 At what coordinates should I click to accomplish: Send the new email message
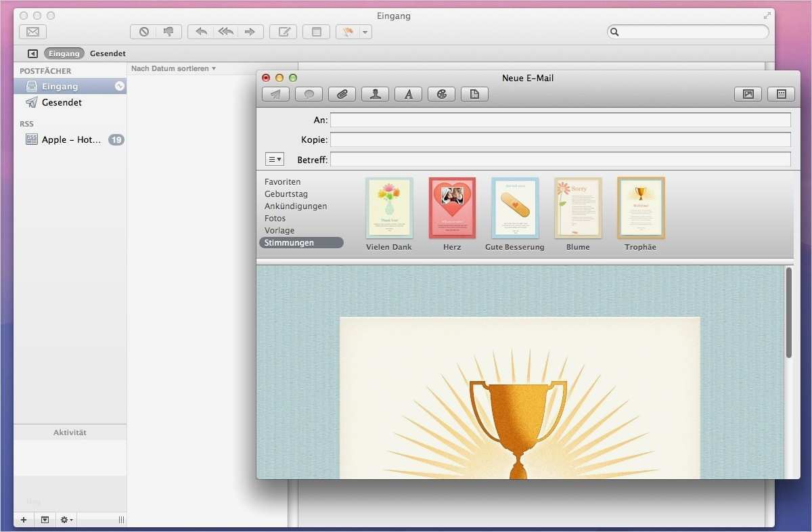click(x=275, y=93)
